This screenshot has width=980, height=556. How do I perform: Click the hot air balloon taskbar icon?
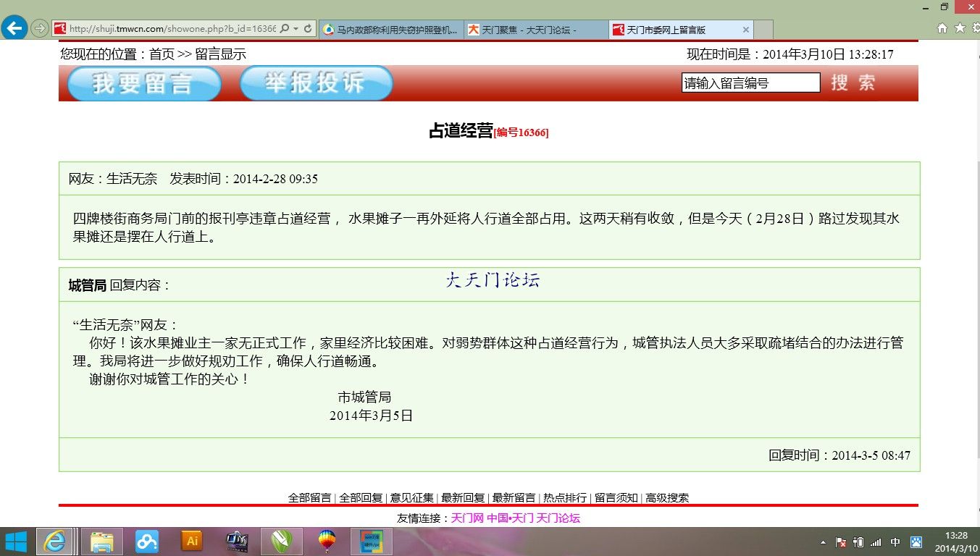pyautogui.click(x=327, y=542)
